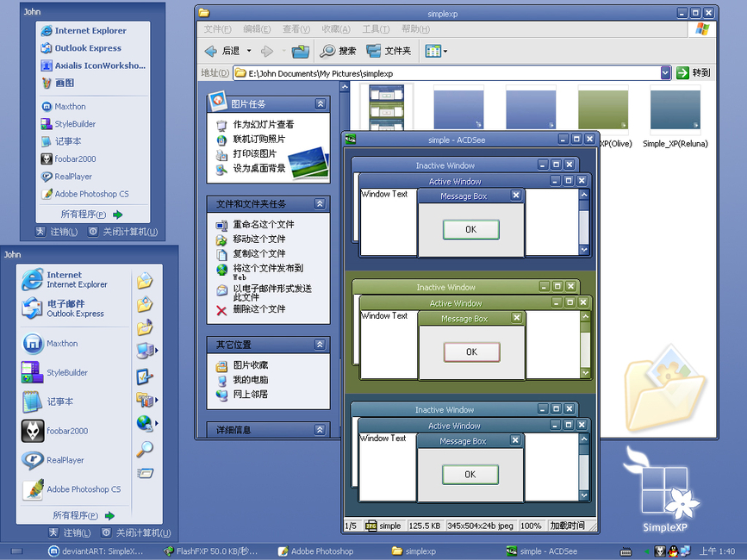Click 关闭计算机(U) in lower start menu
The height and width of the screenshot is (560, 747).
pos(136,532)
